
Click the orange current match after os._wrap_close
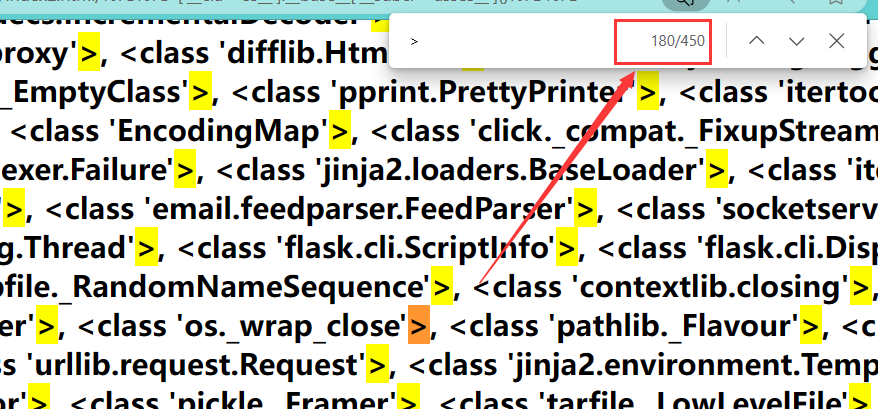click(x=419, y=325)
